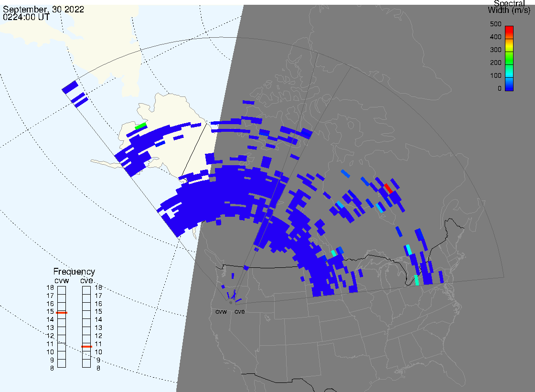Click the cvw radar label on map

tap(221, 312)
